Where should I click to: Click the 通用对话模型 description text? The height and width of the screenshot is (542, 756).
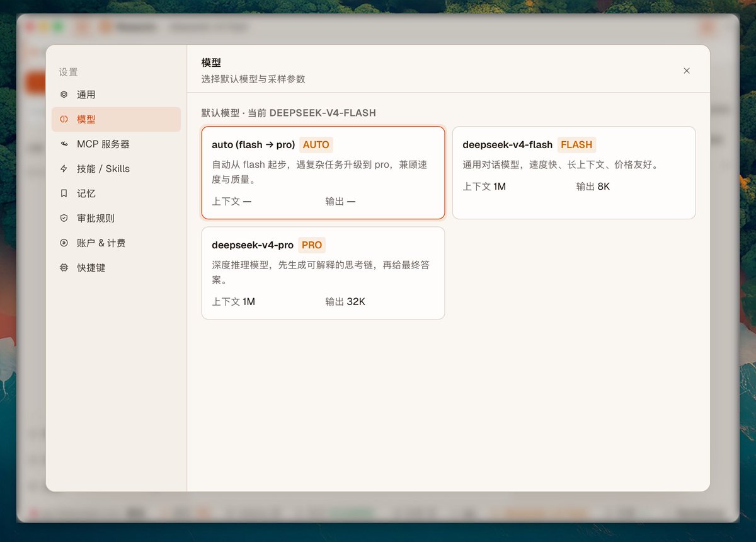click(561, 164)
